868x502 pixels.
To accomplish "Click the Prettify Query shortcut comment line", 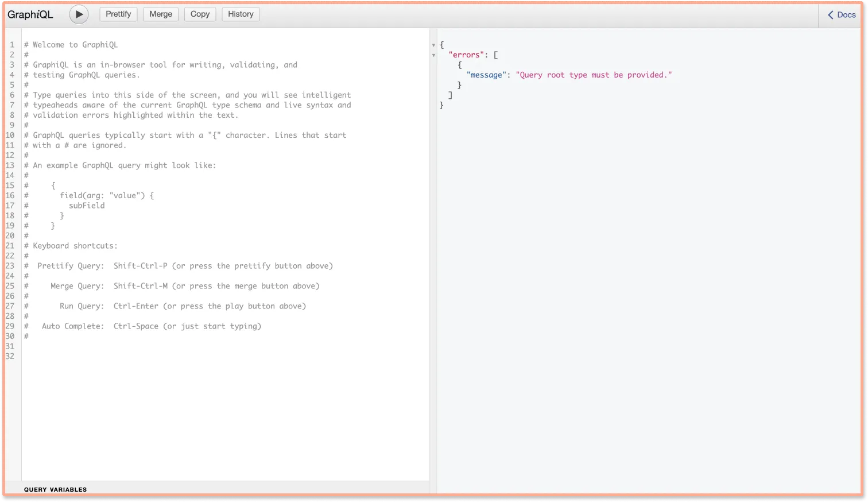I will pyautogui.click(x=179, y=266).
